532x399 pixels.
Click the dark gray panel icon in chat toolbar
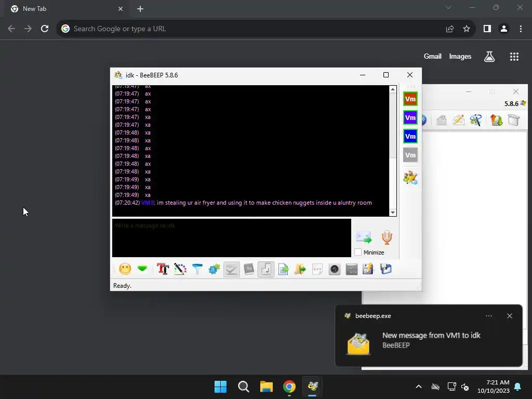coord(352,269)
